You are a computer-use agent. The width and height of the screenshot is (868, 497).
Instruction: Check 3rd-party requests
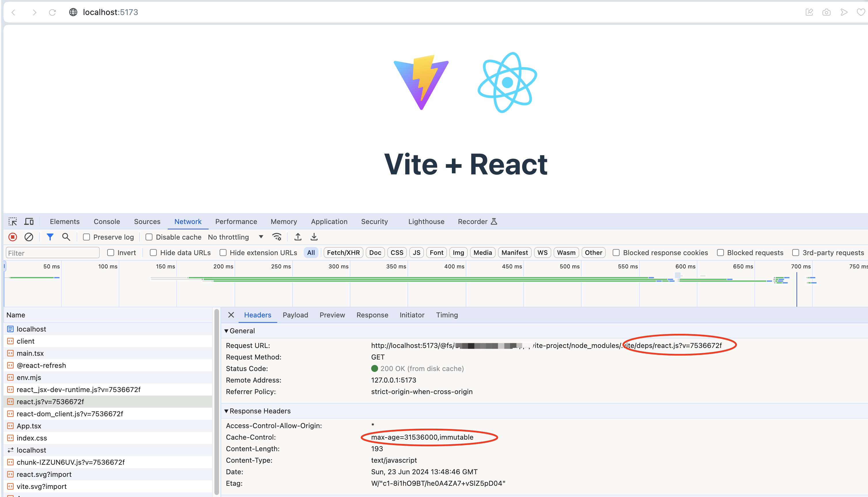[795, 253]
